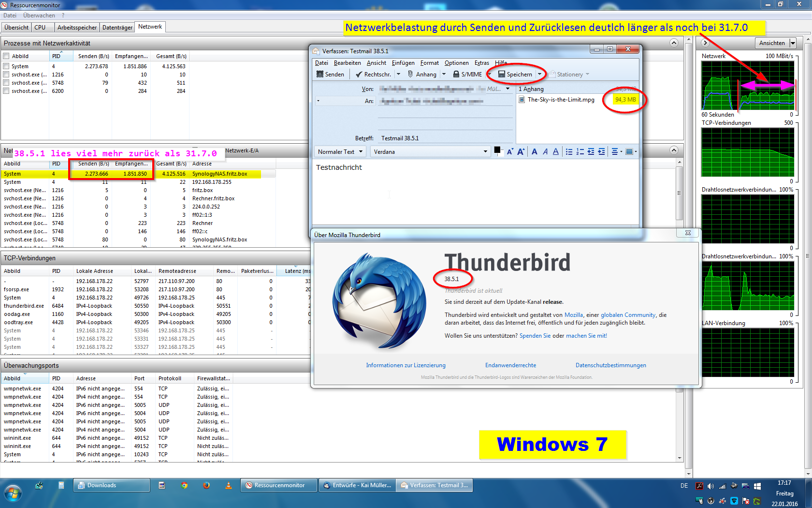Open the Datenschutzbestimmungen link
Screen dimensions: 812x508
(x=611, y=365)
